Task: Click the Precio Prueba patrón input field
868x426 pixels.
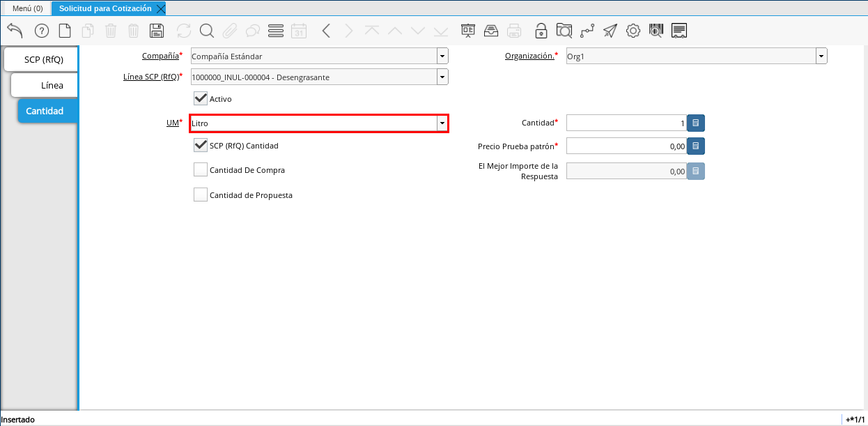Action: 627,146
